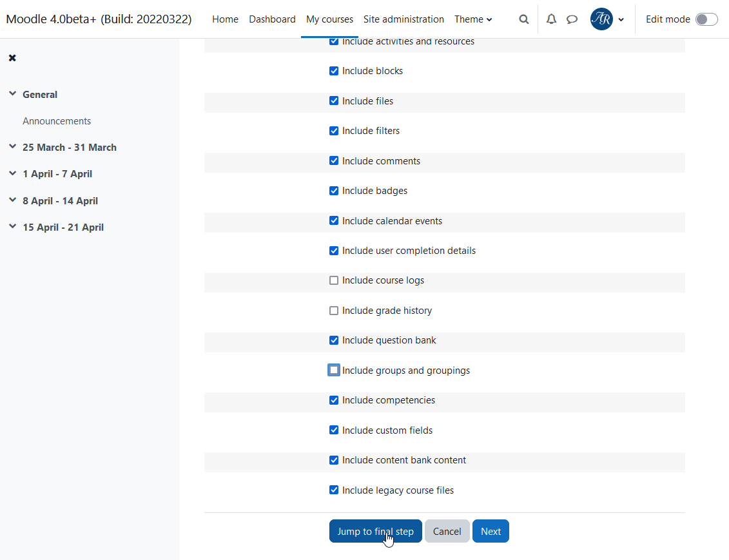729x560 pixels.
Task: Check Include course logs checkbox
Action: coord(334,280)
